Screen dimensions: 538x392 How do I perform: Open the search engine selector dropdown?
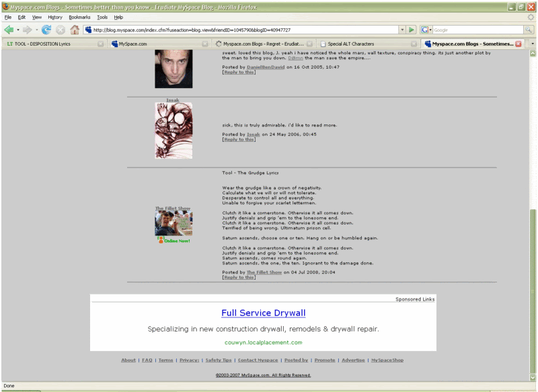(430, 30)
